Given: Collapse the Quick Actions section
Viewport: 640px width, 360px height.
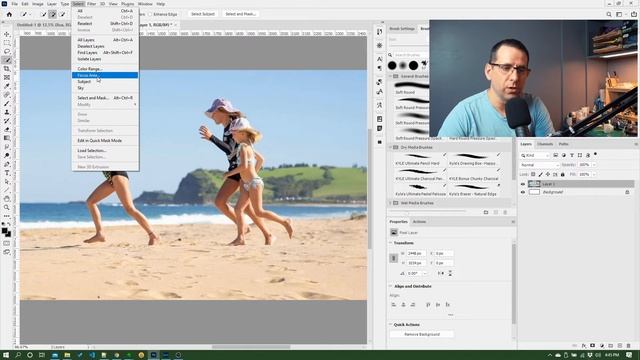Looking at the screenshot, I should tap(390, 324).
